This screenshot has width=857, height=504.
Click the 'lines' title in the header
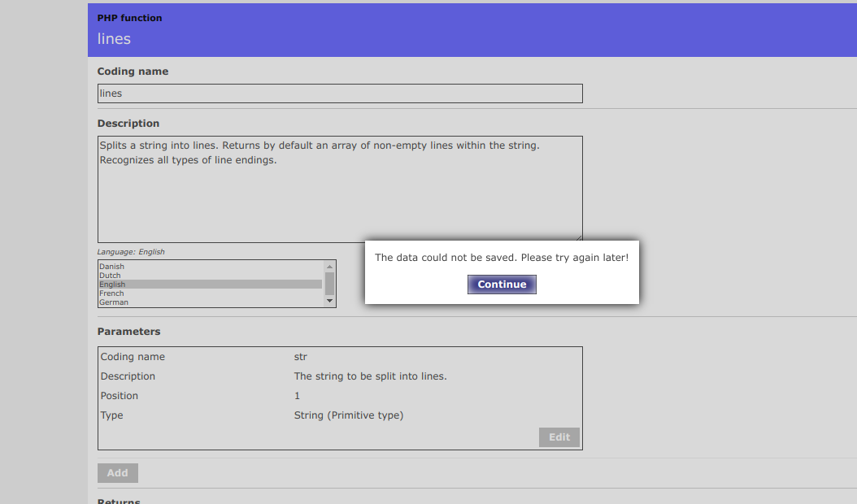[x=114, y=39]
